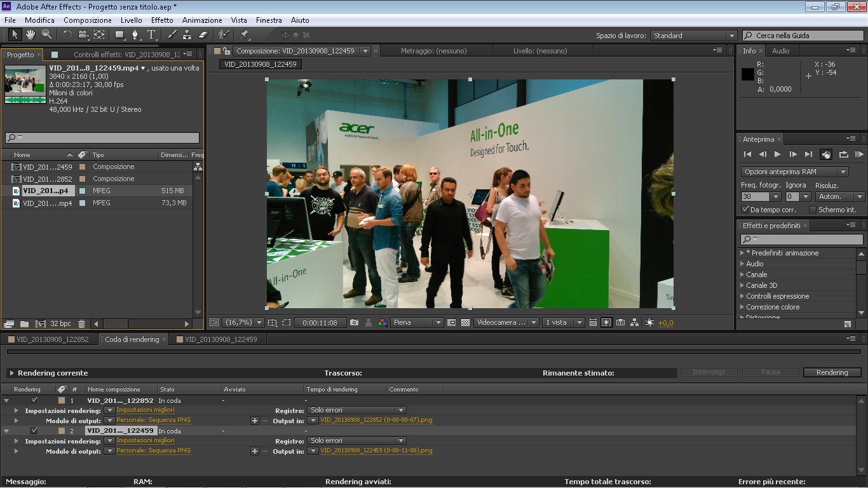Click label color swatch of VID_201...mp4 73,3 MB
The width and height of the screenshot is (868, 488).
[83, 203]
